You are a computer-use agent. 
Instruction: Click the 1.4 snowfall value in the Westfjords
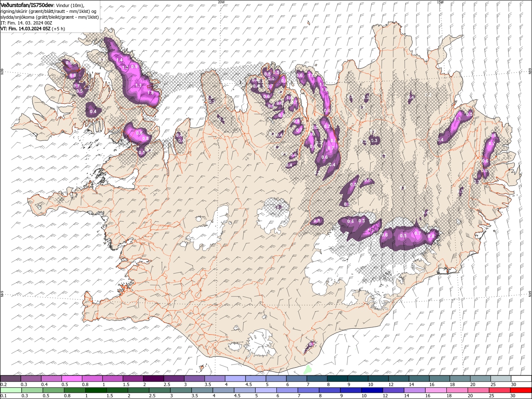(x=120, y=60)
